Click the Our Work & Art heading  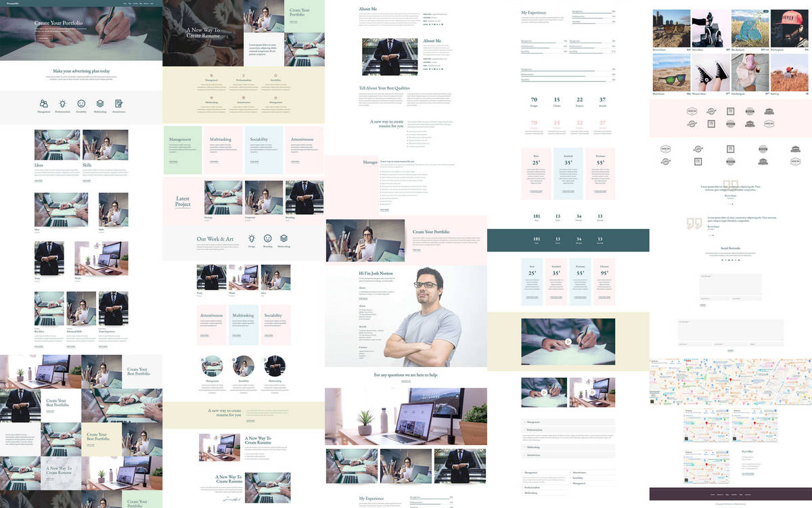tap(215, 239)
